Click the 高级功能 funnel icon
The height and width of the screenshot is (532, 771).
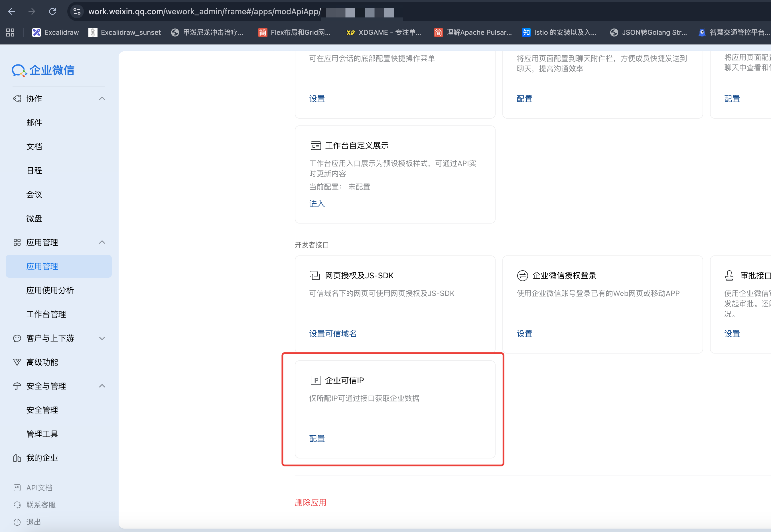click(17, 362)
